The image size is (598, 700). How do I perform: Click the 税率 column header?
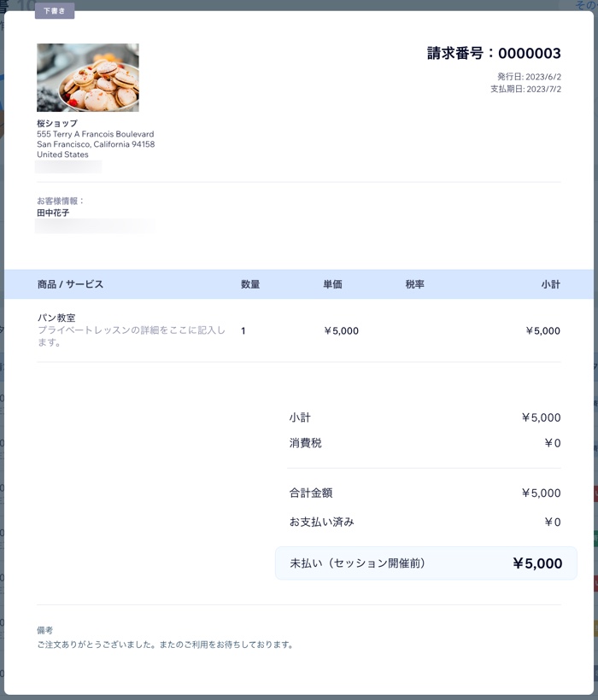coord(415,284)
